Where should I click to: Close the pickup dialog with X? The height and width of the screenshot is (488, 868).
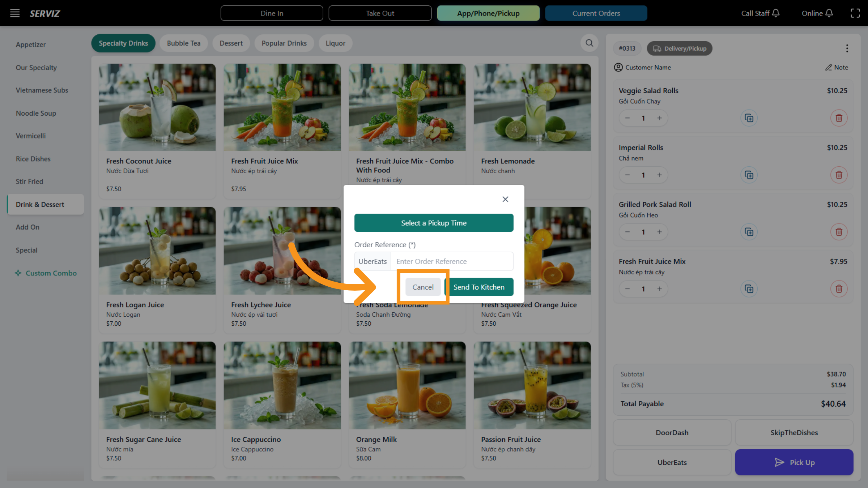(x=505, y=199)
